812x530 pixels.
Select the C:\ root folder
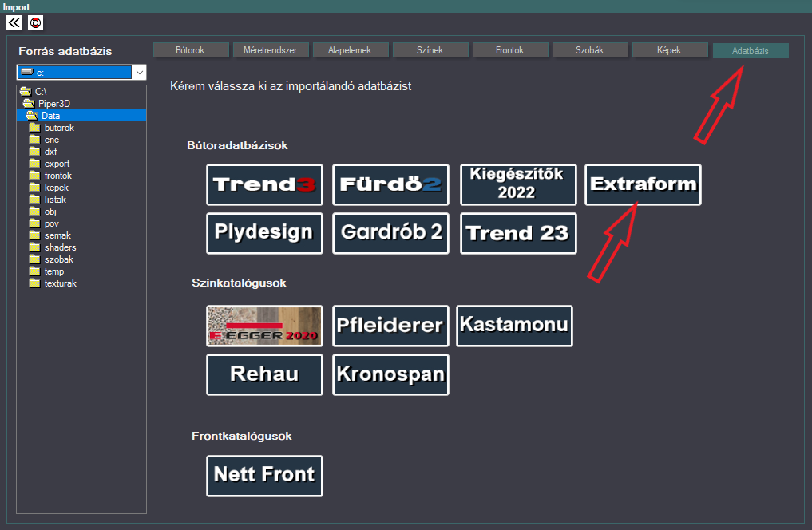click(x=34, y=92)
